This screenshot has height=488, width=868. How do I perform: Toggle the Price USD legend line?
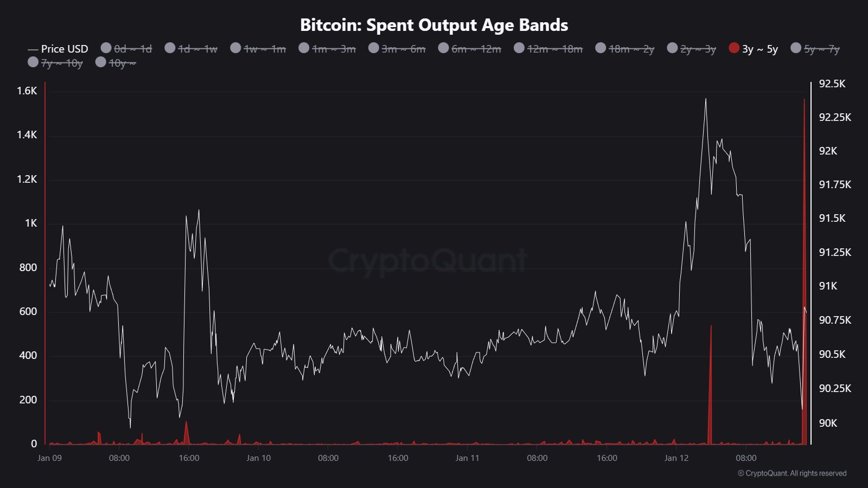[58, 49]
